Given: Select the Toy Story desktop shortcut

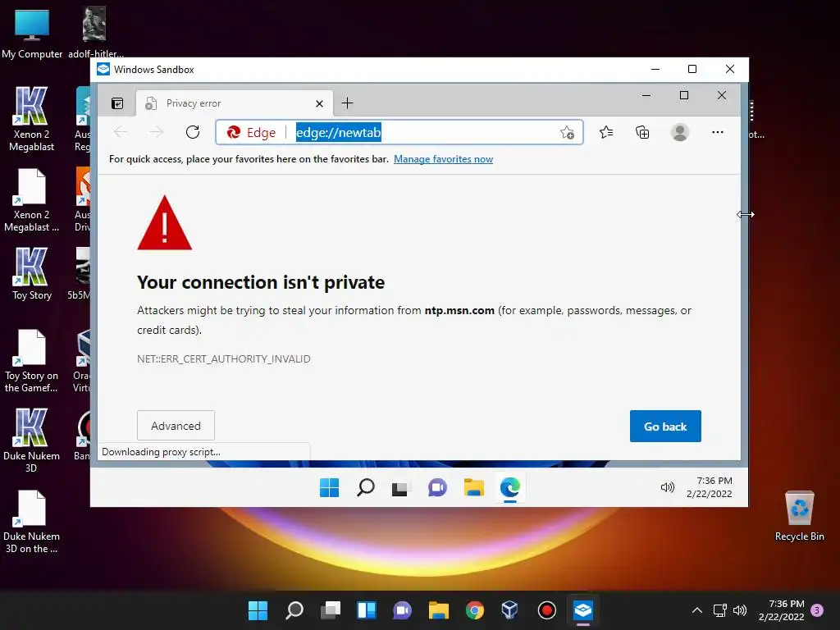Looking at the screenshot, I should [32, 274].
